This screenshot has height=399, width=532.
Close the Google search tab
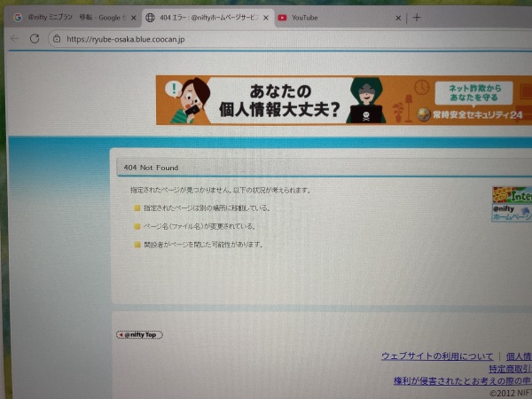pyautogui.click(x=131, y=17)
